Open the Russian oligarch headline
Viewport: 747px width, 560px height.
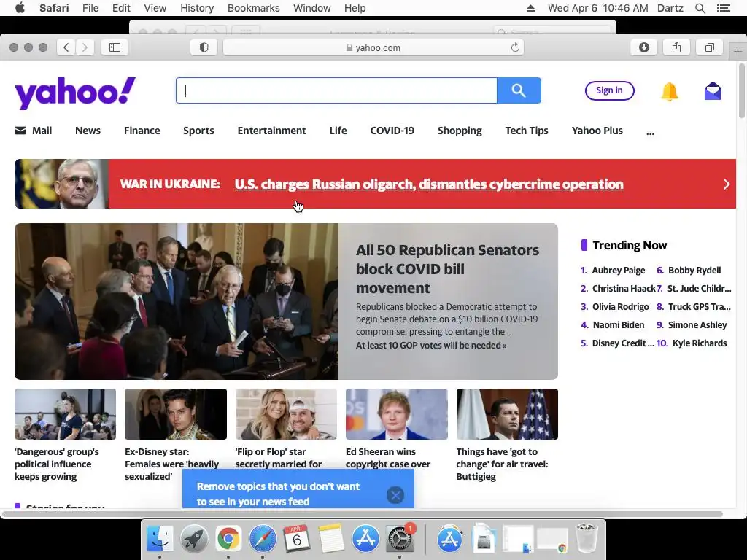[x=429, y=184]
